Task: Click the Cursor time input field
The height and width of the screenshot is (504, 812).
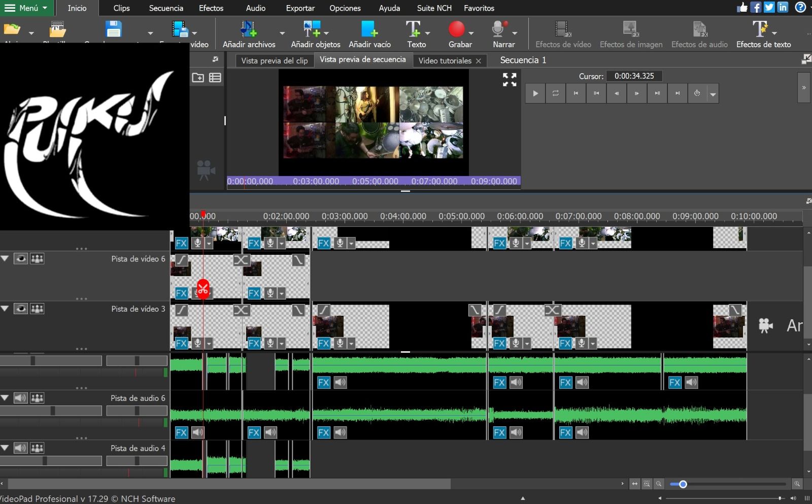Action: (634, 76)
